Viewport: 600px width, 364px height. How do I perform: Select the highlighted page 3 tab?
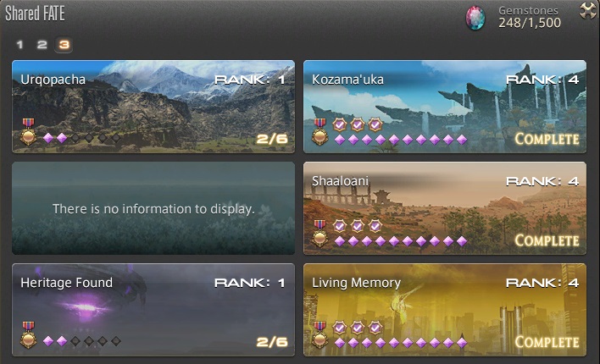(64, 45)
